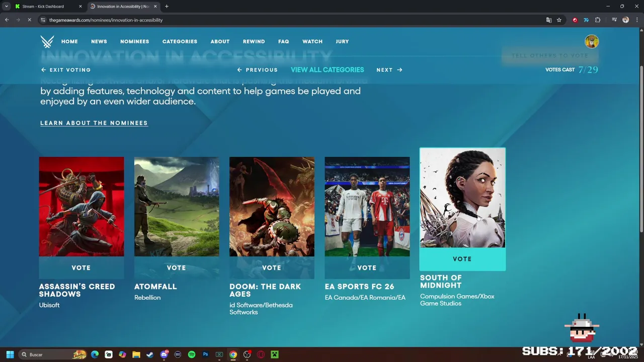Click the Assassin's Creed Shadows cover art
This screenshot has height=362, width=644.
82,207
